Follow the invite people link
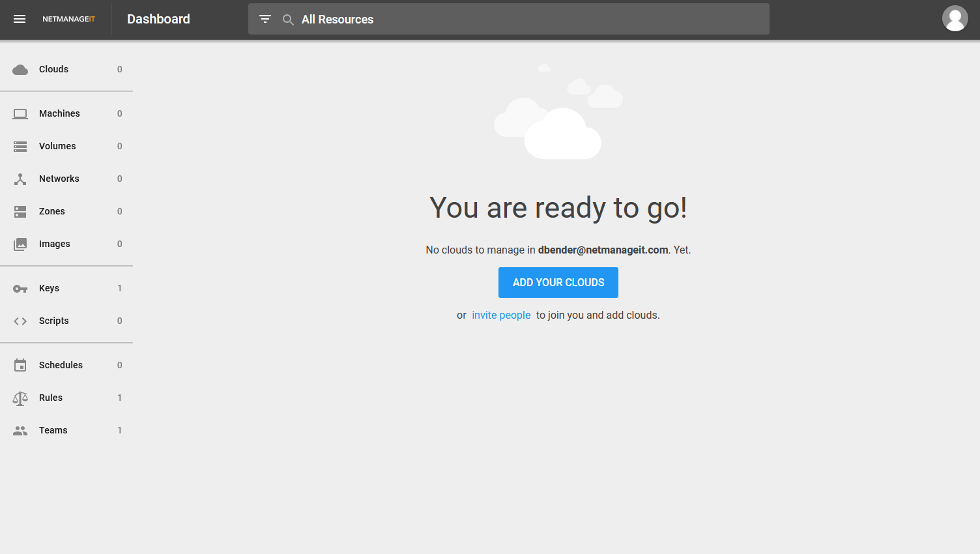The image size is (980, 554). point(501,315)
